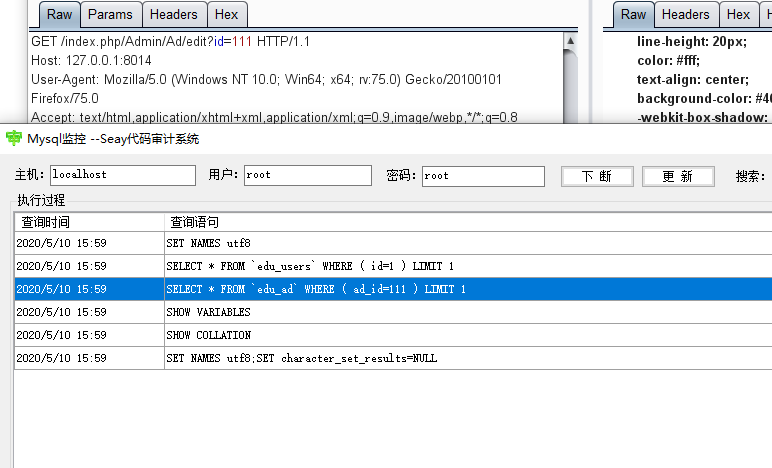772x468 pixels.
Task: Select the edu_users SELECT query row
Action: [x=393, y=266]
